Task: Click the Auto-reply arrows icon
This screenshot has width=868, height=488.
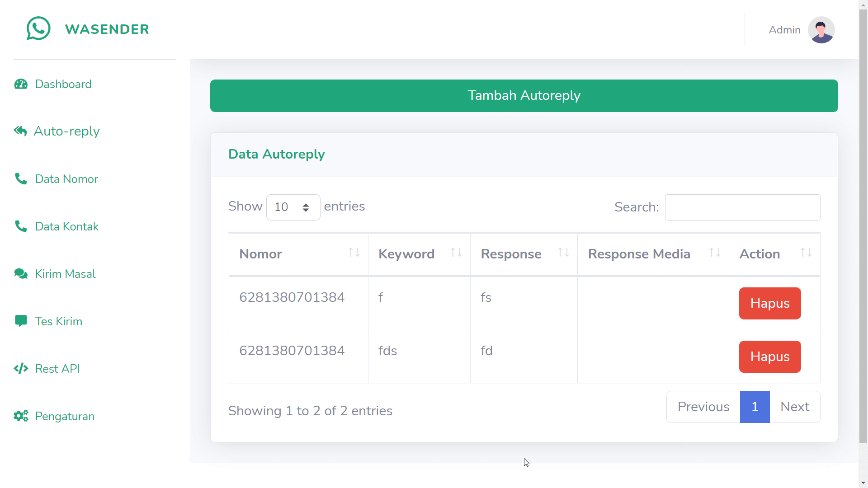Action: [x=20, y=131]
